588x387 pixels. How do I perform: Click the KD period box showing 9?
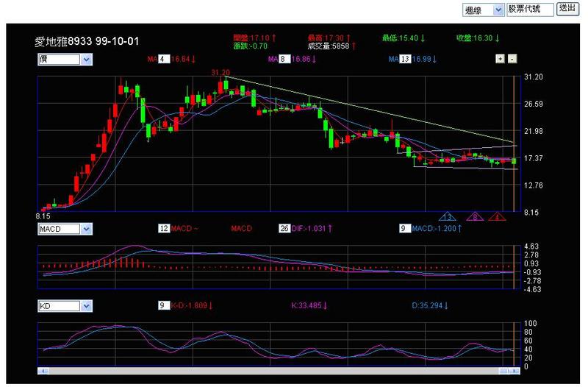pos(163,305)
